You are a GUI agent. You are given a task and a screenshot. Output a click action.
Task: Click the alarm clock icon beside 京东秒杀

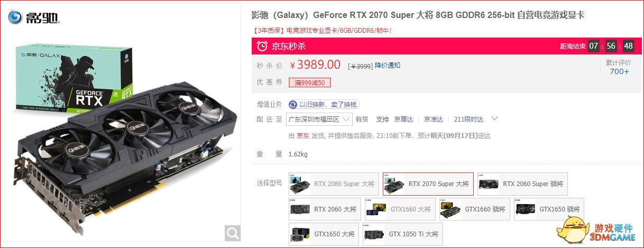pyautogui.click(x=262, y=46)
